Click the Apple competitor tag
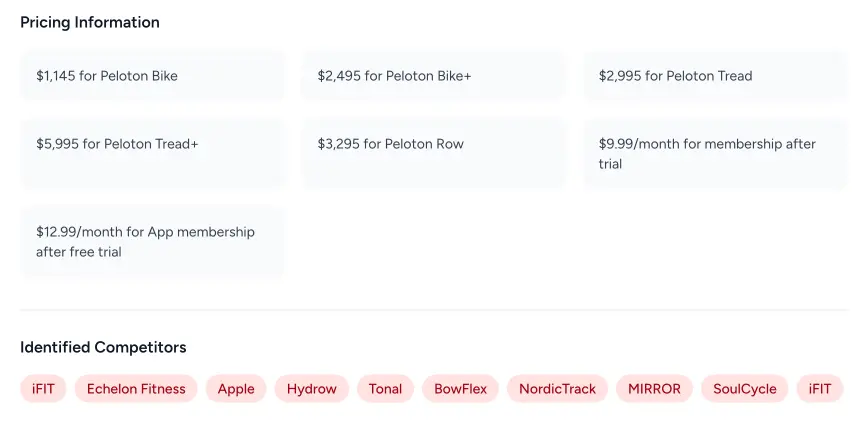Image resolution: width=865 pixels, height=422 pixels. coord(236,389)
